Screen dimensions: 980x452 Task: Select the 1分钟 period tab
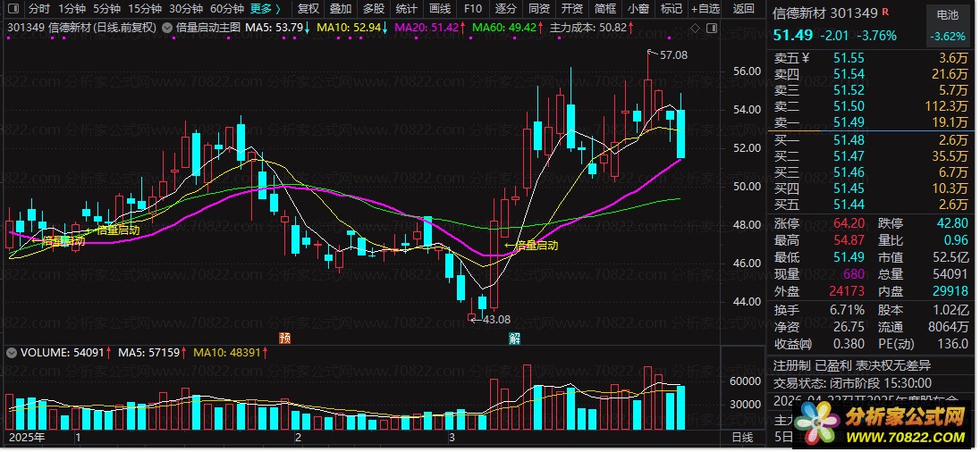[72, 9]
